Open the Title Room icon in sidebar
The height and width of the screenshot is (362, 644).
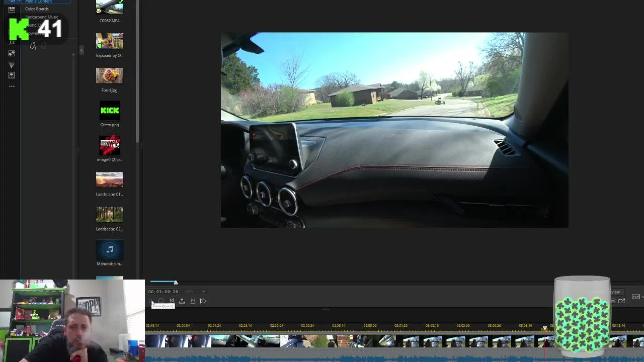(x=12, y=10)
